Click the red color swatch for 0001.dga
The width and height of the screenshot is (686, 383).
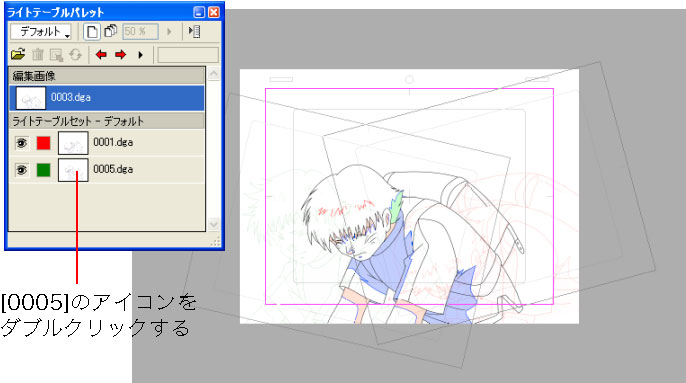[43, 143]
